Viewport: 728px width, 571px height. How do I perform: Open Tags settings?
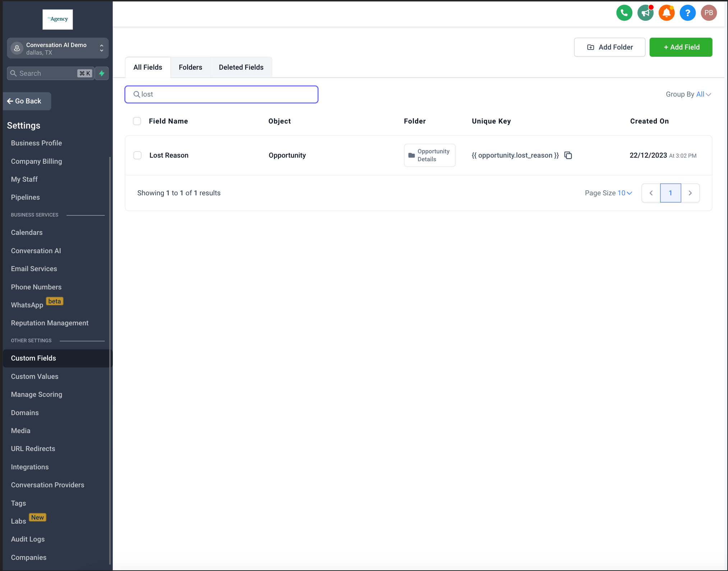pos(18,503)
